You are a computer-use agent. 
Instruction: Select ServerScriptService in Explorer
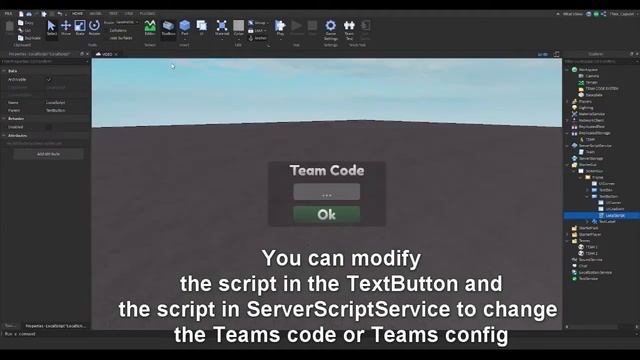tap(595, 146)
